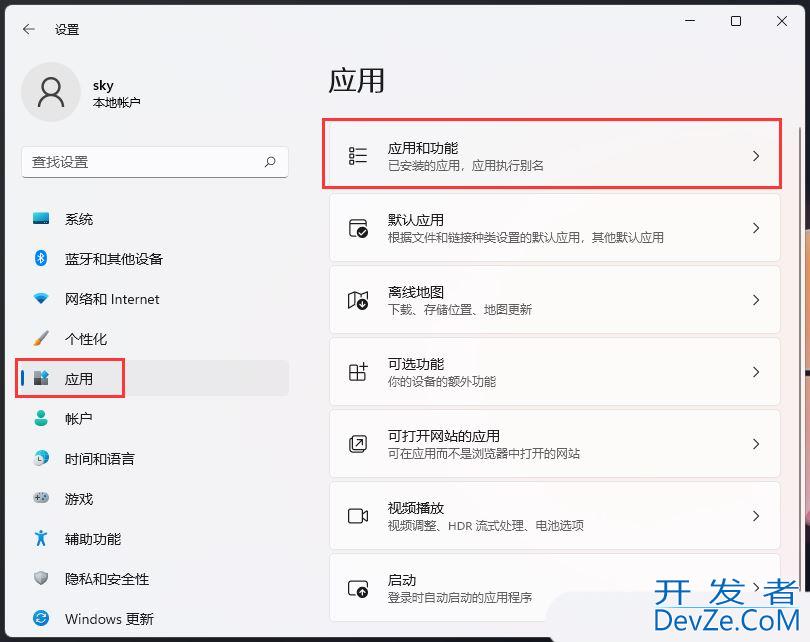Screen dimensions: 810x642
Task: Click the 应用和功能 list icon
Action: (x=357, y=155)
